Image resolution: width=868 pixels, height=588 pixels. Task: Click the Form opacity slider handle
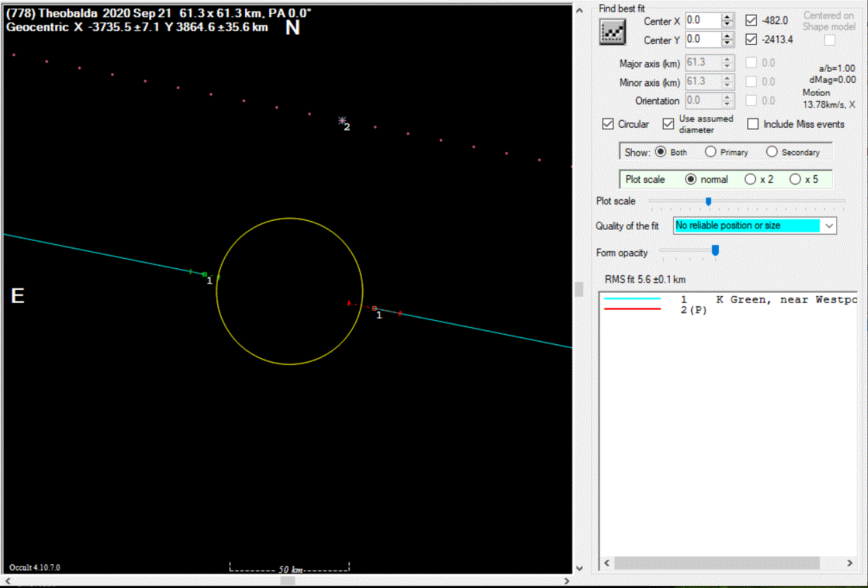tap(715, 251)
